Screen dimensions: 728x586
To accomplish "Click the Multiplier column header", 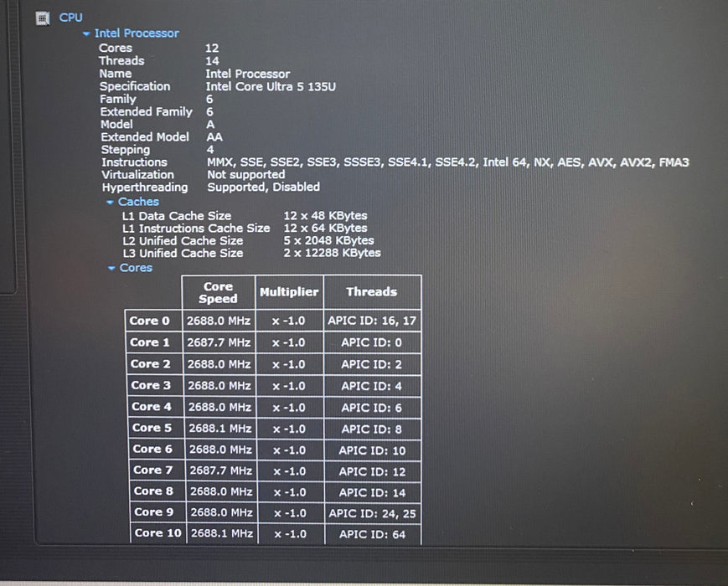I will [x=289, y=292].
